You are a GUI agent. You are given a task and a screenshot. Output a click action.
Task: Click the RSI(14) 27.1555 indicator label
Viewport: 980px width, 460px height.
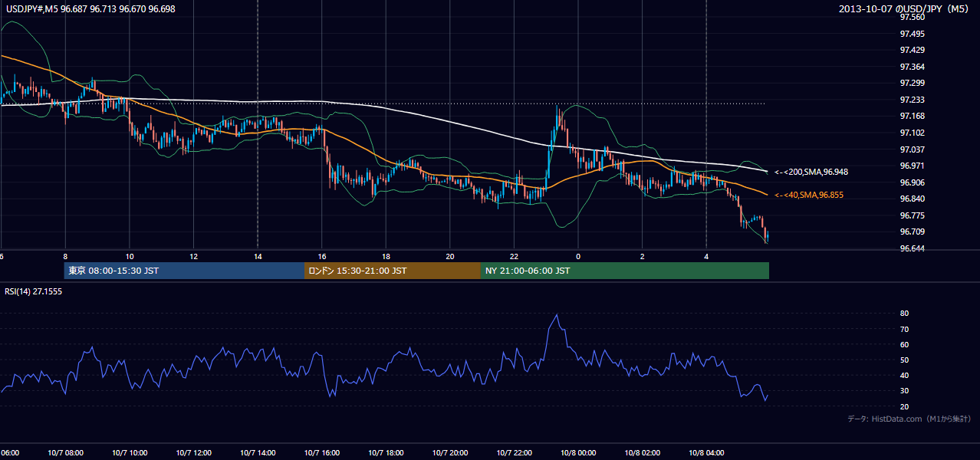pyautogui.click(x=34, y=291)
